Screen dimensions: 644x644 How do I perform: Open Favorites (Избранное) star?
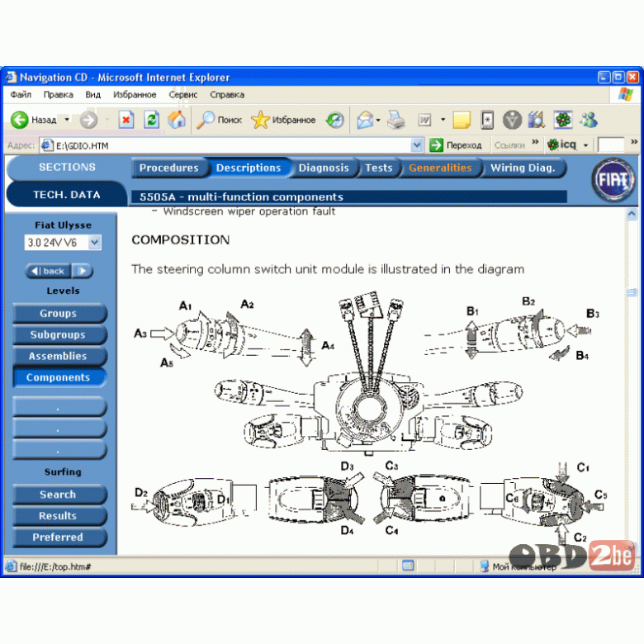pyautogui.click(x=260, y=120)
